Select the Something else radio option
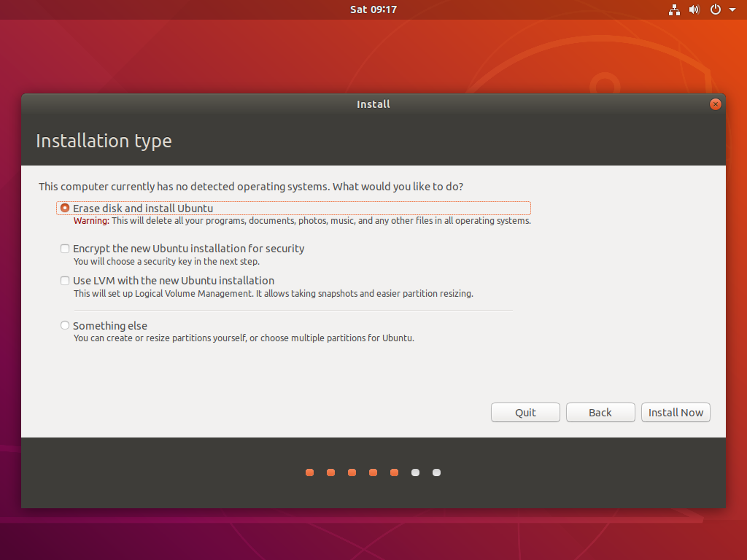Image resolution: width=747 pixels, height=560 pixels. 65,326
